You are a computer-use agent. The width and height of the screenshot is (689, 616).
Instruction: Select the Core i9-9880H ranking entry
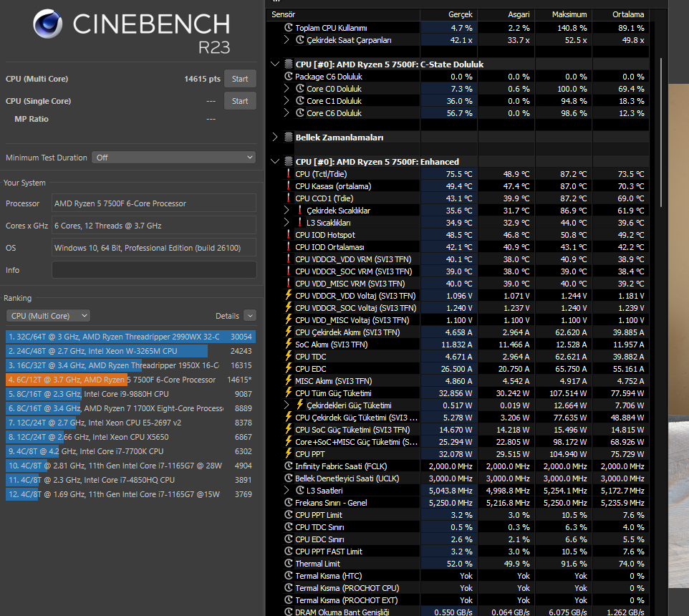pyautogui.click(x=130, y=394)
